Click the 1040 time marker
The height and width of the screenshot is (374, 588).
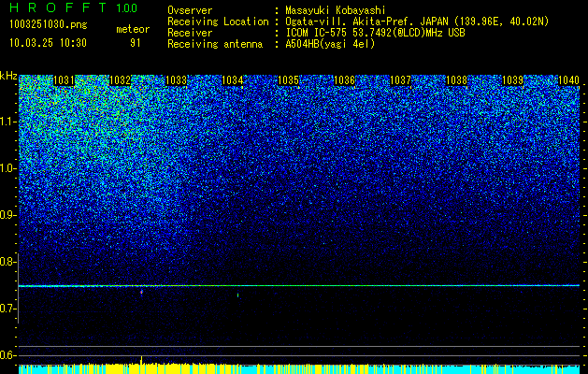568,80
